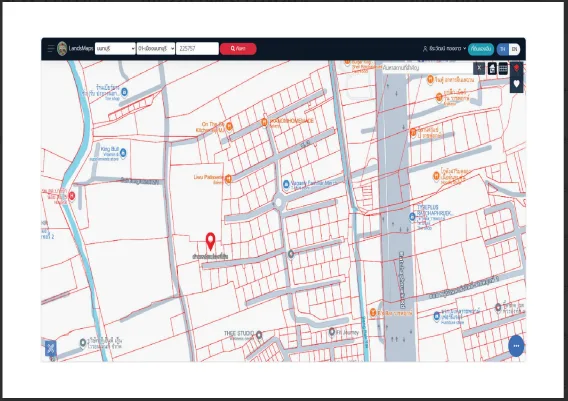Click the blue shop marker near top-left canal
The image size is (568, 401).
coord(125,92)
